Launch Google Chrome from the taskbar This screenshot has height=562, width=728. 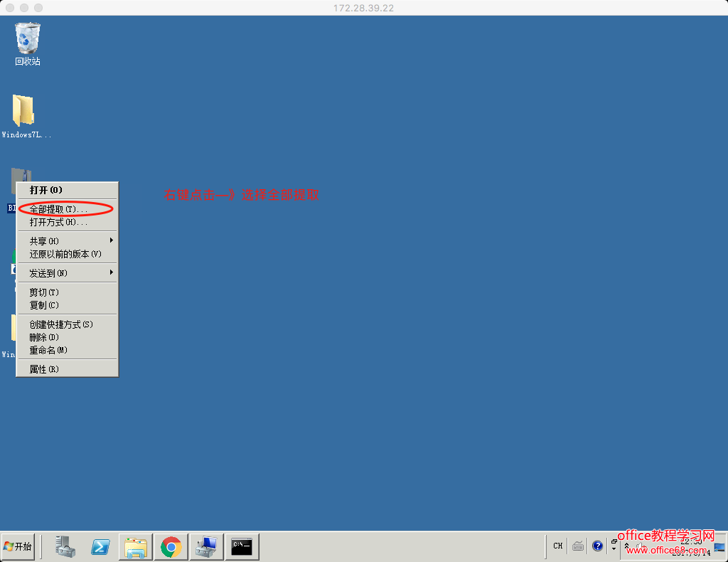(x=171, y=546)
